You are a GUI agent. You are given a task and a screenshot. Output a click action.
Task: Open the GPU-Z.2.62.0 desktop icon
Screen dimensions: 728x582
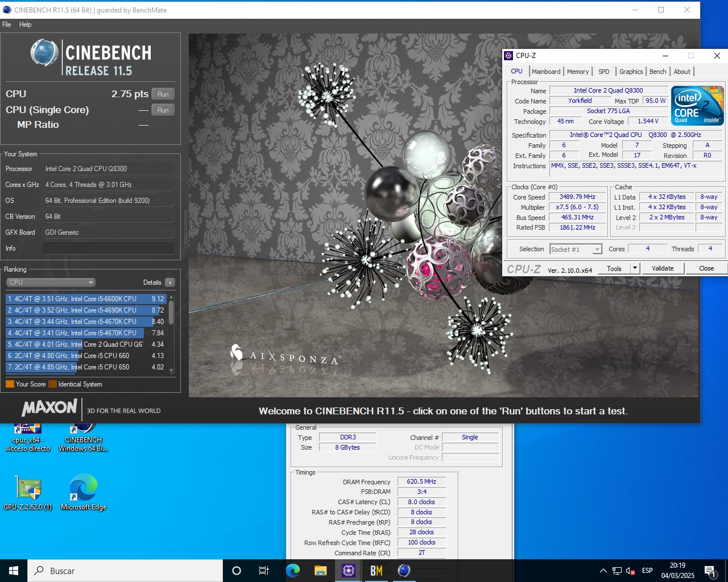tap(27, 493)
